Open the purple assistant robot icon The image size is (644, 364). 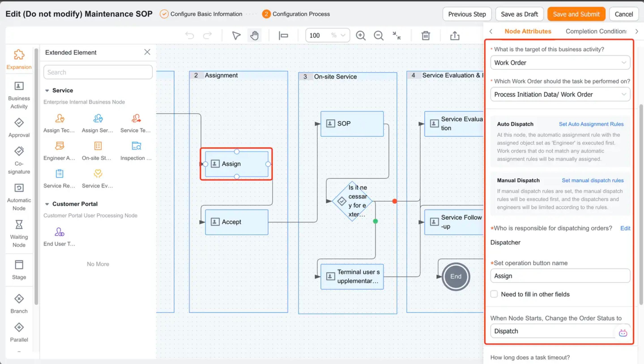(x=623, y=333)
